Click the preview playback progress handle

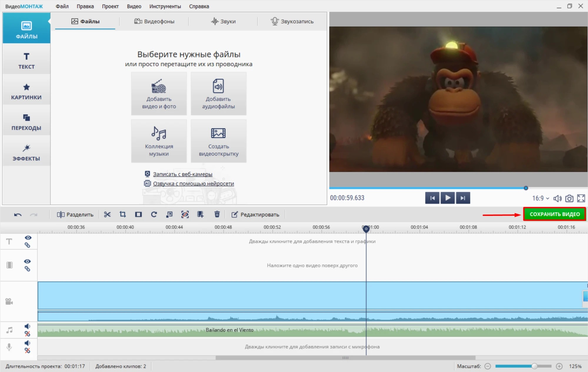(526, 188)
